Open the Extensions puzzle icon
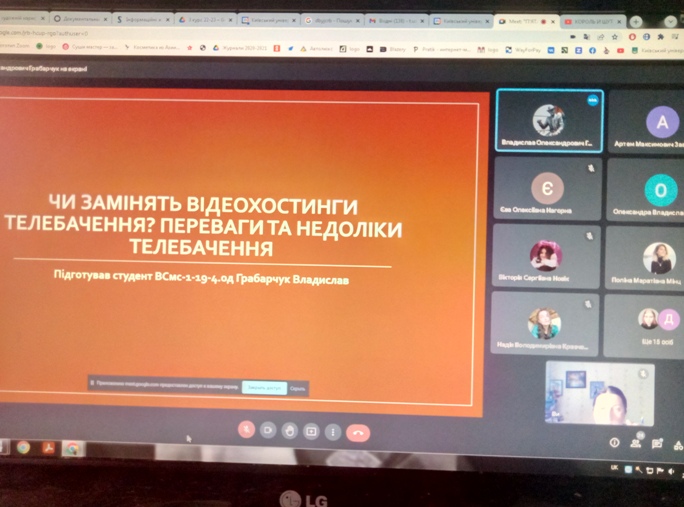 click(x=661, y=38)
